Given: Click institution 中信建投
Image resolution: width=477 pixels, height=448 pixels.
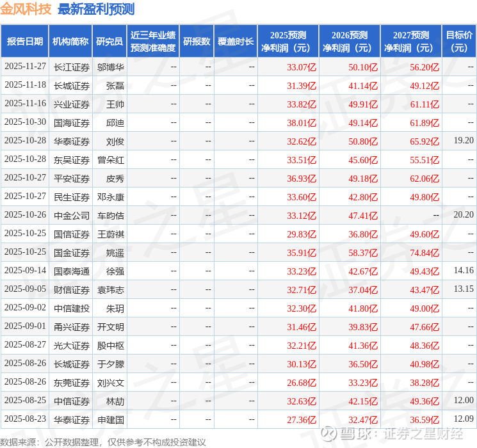Looking at the screenshot, I should pyautogui.click(x=72, y=308).
